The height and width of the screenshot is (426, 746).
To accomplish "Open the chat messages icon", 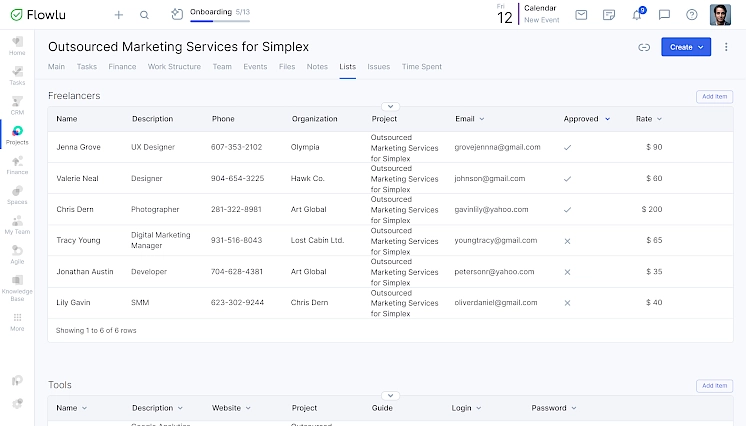I will coord(664,15).
